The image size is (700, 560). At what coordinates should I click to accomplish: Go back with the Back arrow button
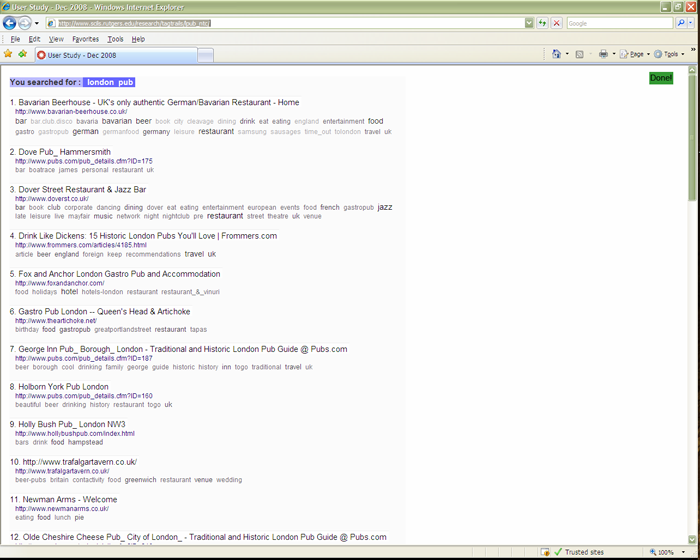click(x=9, y=23)
